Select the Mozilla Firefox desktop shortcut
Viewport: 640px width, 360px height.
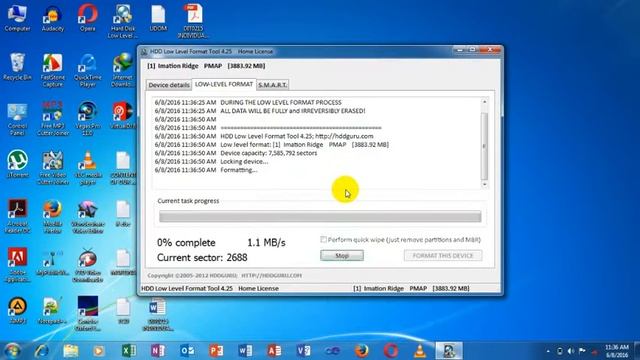pos(53,217)
